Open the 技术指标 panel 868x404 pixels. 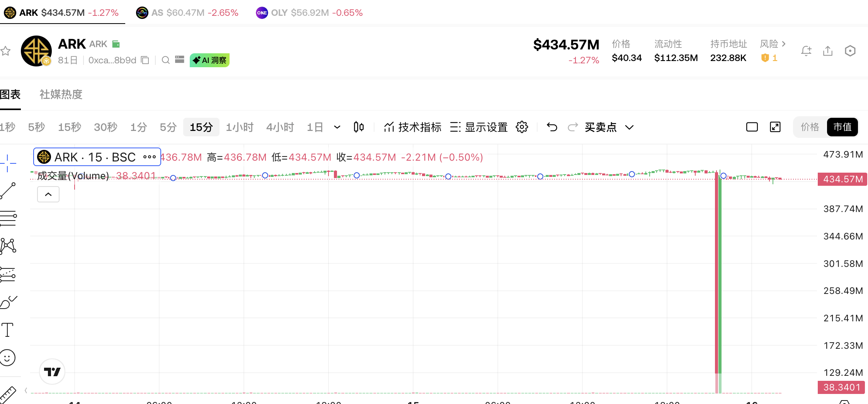point(419,127)
